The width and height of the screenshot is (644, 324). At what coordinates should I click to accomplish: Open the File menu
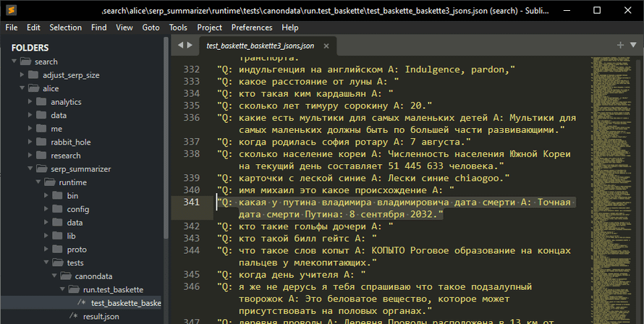point(12,27)
